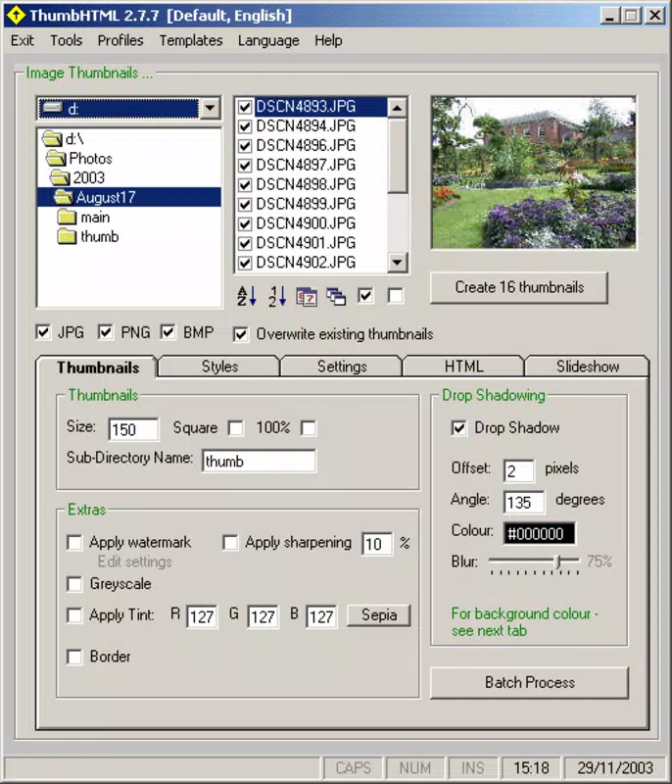Open the drive selection dropdown
The width and height of the screenshot is (672, 784).
click(x=210, y=108)
